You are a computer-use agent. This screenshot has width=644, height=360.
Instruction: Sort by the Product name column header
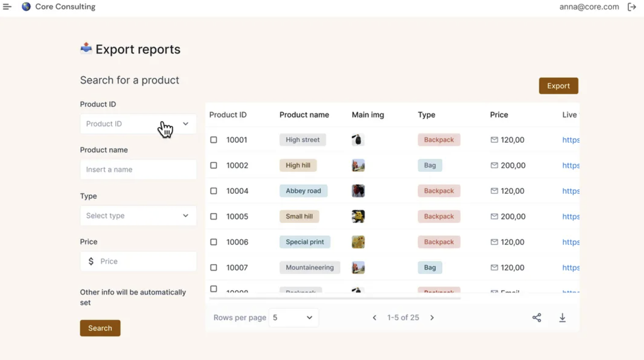pyautogui.click(x=304, y=115)
